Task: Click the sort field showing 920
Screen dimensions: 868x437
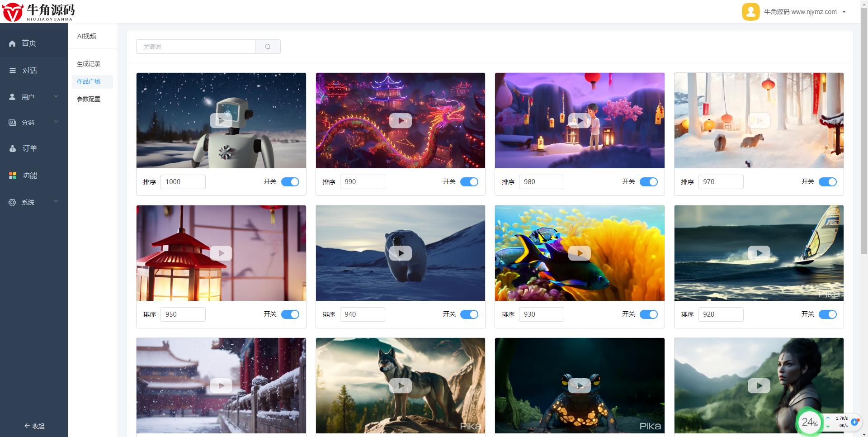Action: pyautogui.click(x=721, y=314)
